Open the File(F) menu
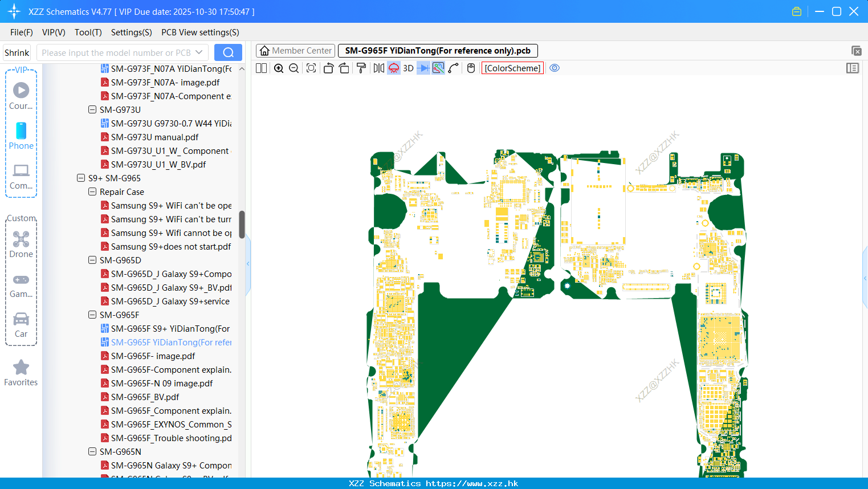The width and height of the screenshot is (868, 489). coord(22,32)
